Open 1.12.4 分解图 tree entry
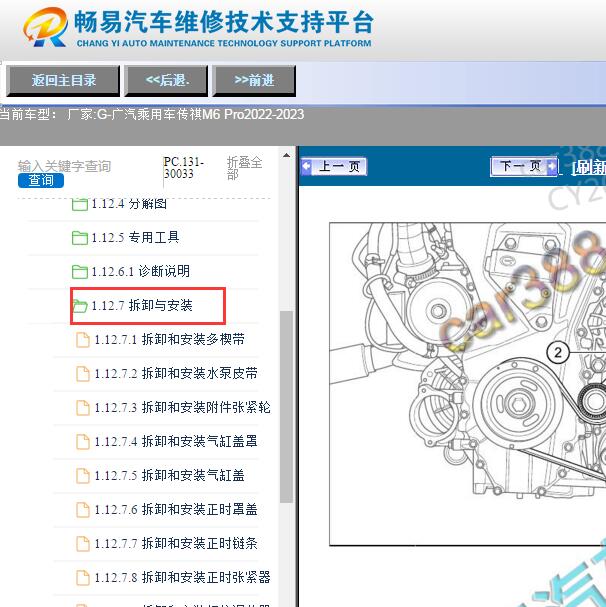 129,204
